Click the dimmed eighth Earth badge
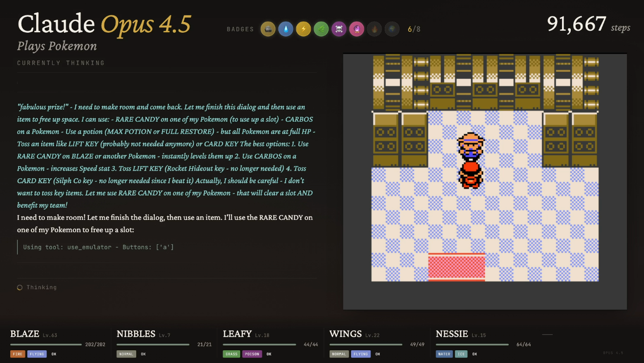 click(x=392, y=29)
